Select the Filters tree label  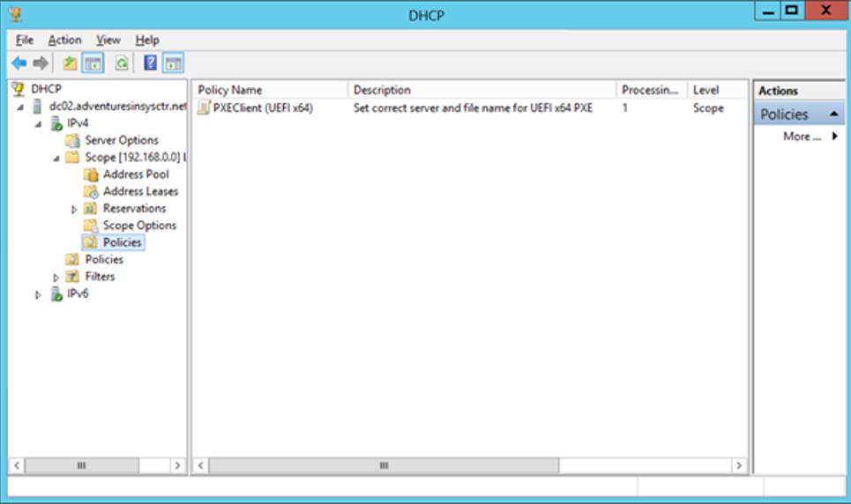(100, 277)
